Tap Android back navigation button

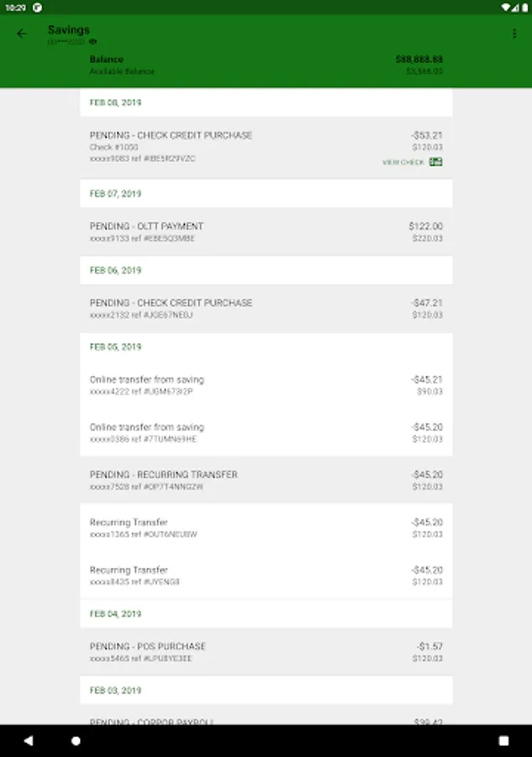(29, 740)
